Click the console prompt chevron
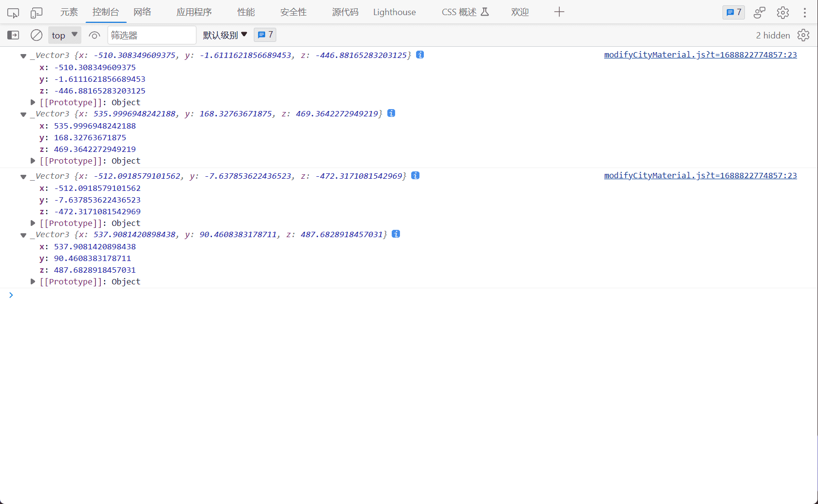The height and width of the screenshot is (504, 818). click(11, 295)
